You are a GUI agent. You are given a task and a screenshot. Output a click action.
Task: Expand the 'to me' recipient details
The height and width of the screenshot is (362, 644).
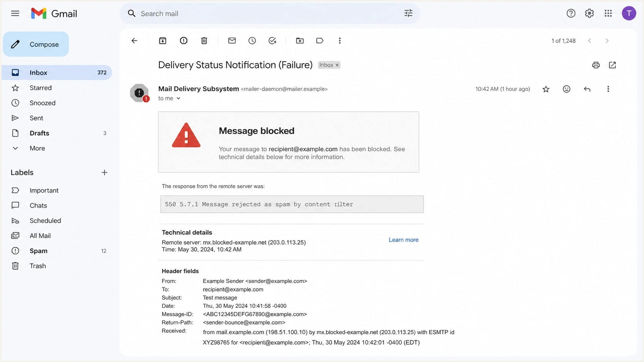click(178, 98)
